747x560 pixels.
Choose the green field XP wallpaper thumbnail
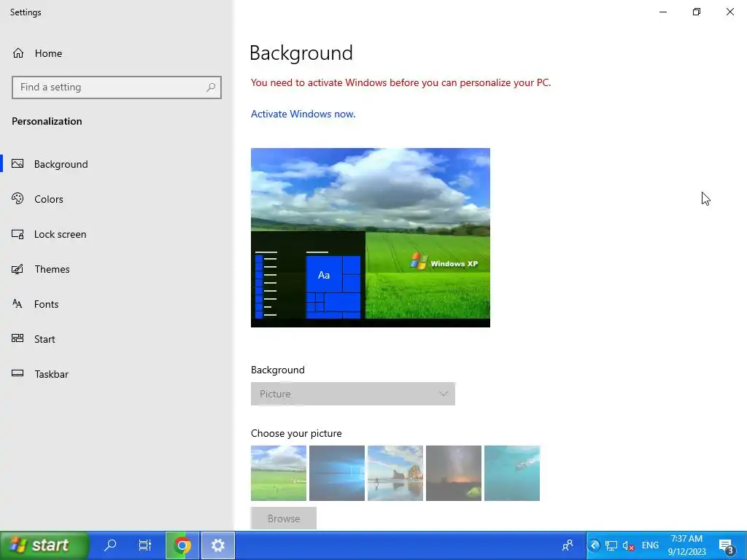click(279, 472)
